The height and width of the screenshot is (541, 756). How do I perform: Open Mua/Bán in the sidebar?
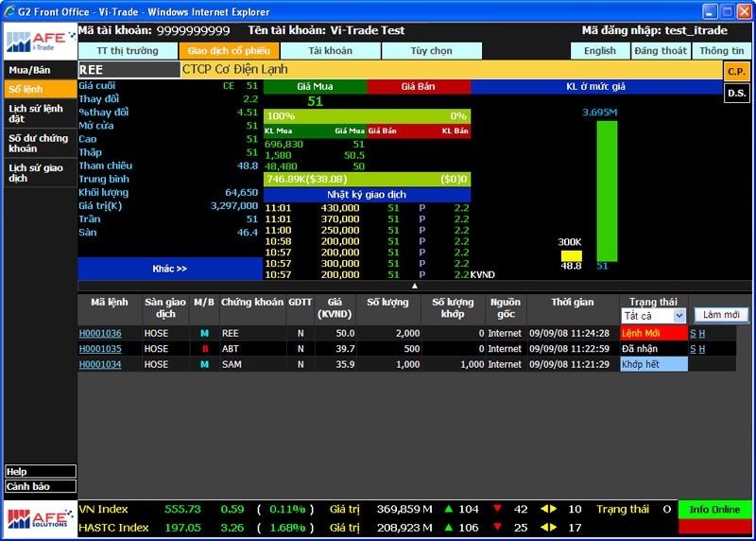click(x=41, y=70)
